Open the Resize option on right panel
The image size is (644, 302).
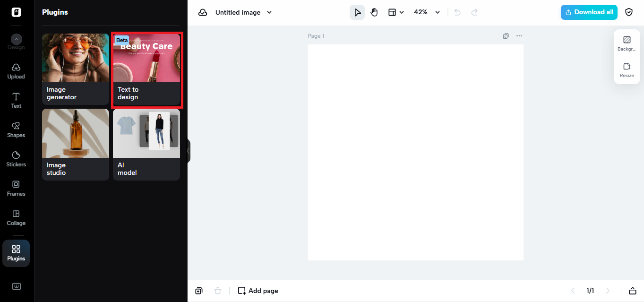coord(627,69)
